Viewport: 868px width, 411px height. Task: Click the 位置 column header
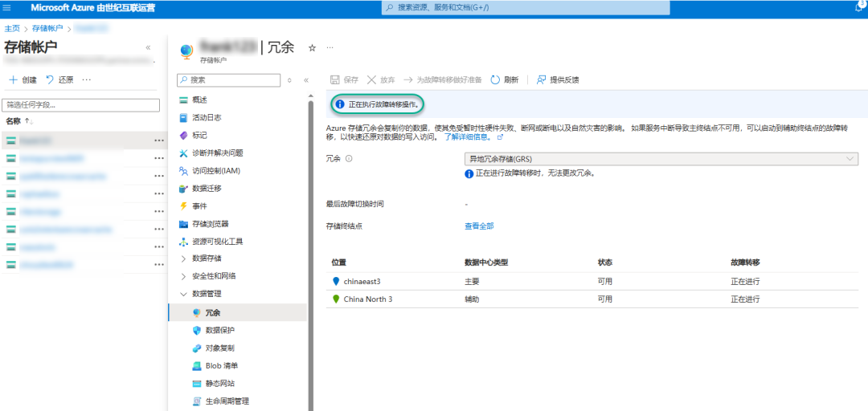(x=339, y=262)
